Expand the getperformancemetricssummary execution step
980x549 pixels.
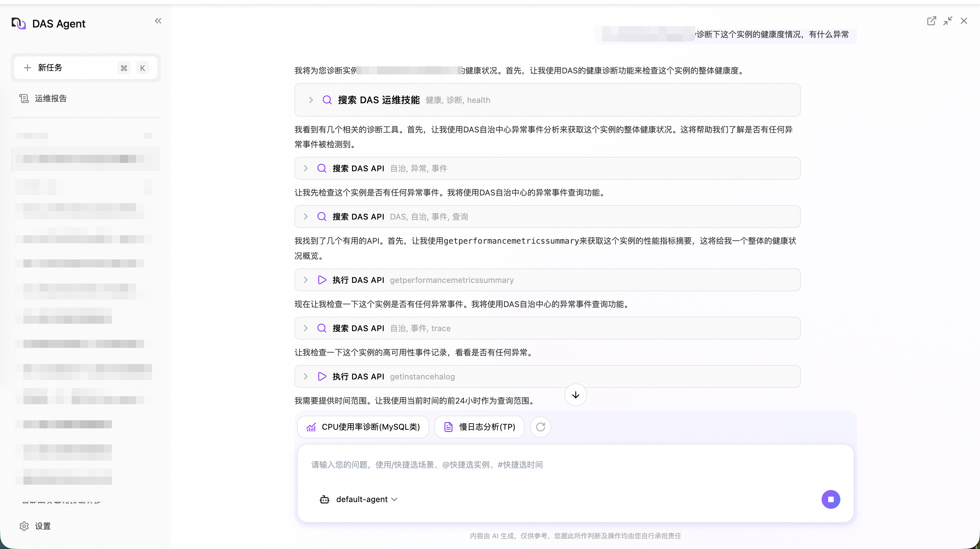305,280
